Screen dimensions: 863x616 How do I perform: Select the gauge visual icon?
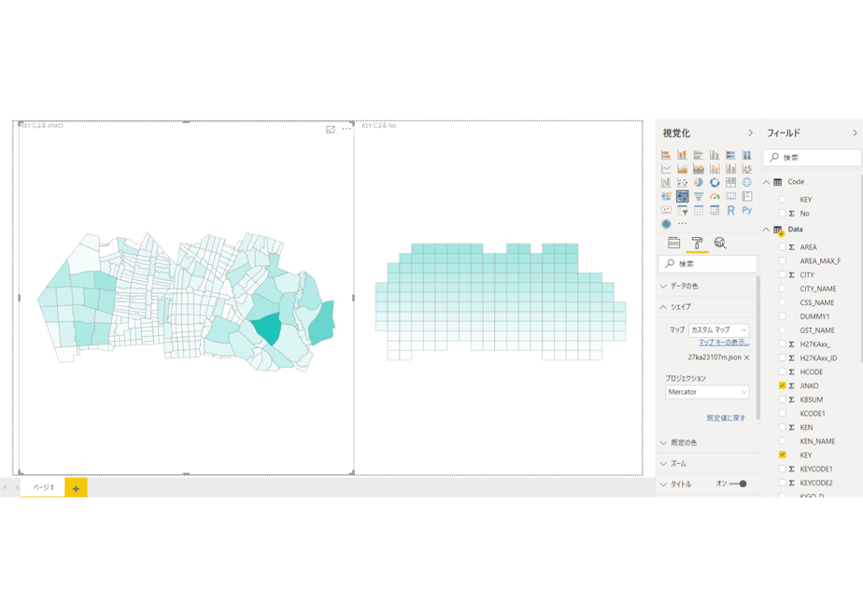(714, 196)
